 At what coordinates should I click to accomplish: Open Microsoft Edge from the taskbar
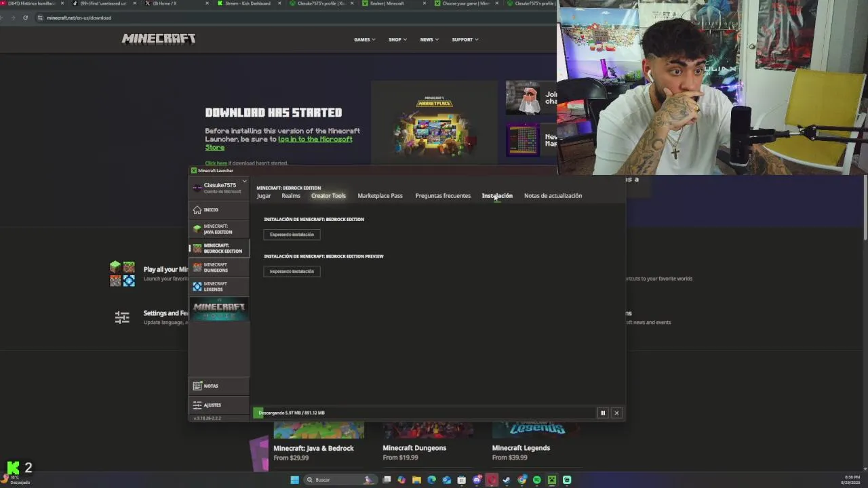pos(431,480)
